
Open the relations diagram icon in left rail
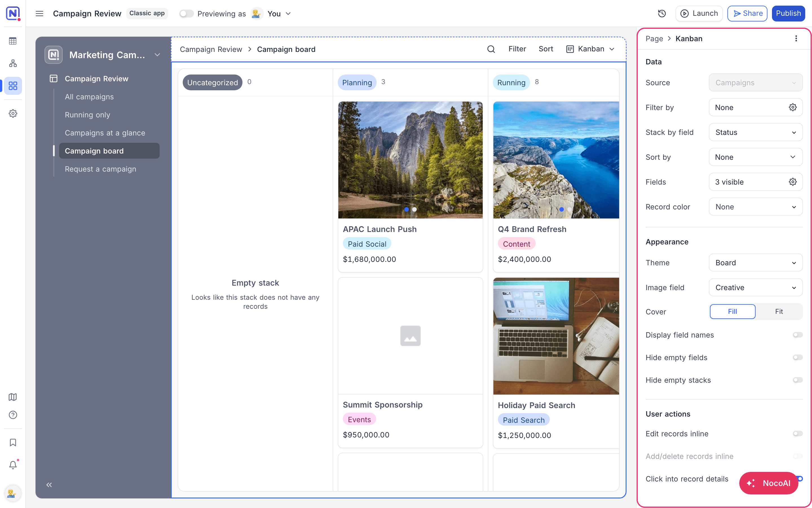pyautogui.click(x=13, y=63)
